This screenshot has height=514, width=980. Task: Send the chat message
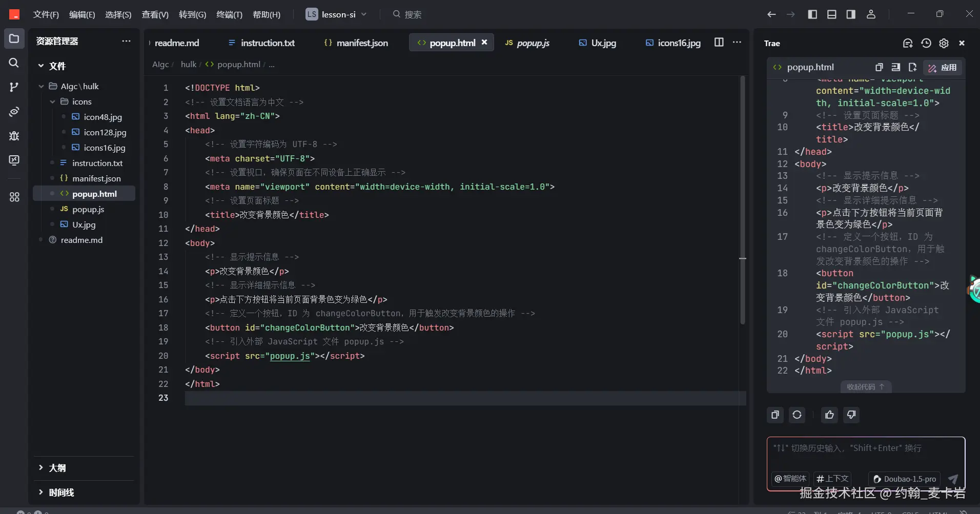(x=953, y=479)
